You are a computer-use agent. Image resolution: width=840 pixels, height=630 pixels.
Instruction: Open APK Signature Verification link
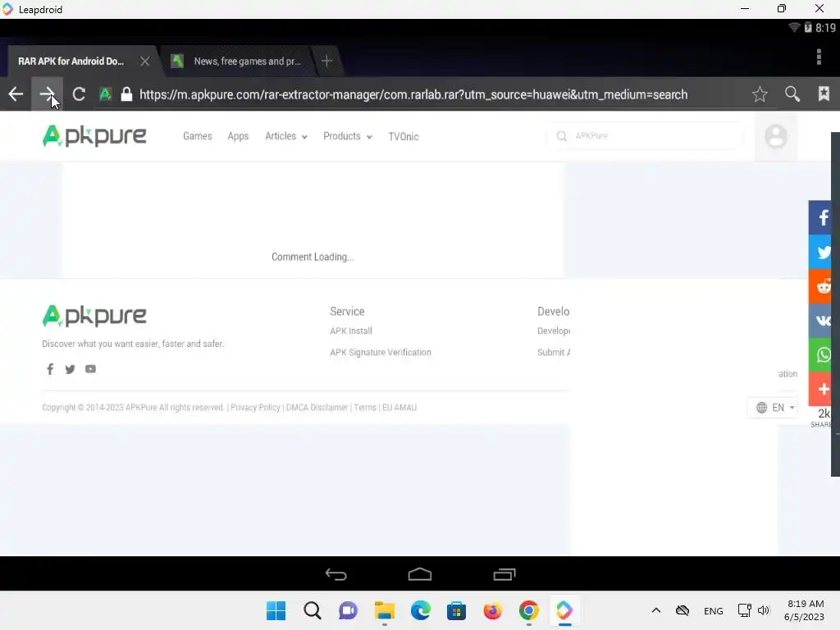pos(381,352)
